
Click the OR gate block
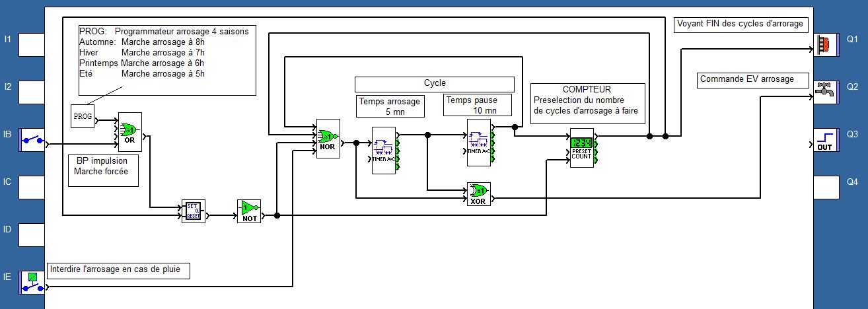pos(129,131)
